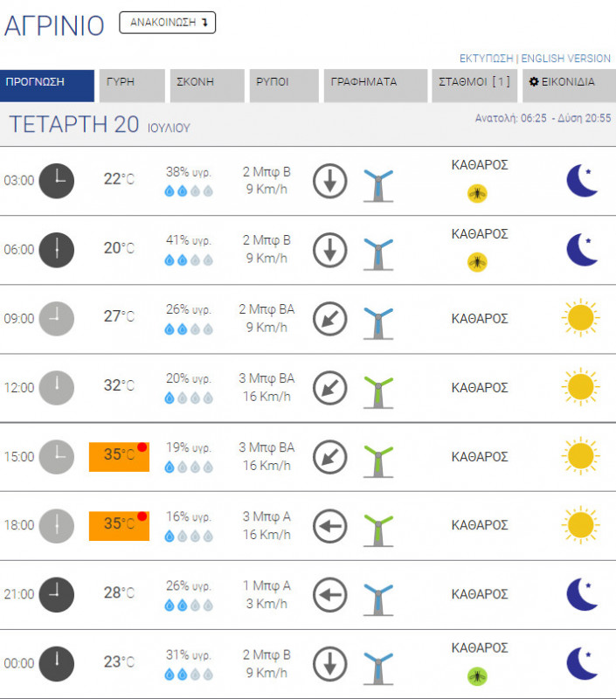Click the sun icon in the 12:00 row
Viewport: 616px width, 699px height.
578,387
